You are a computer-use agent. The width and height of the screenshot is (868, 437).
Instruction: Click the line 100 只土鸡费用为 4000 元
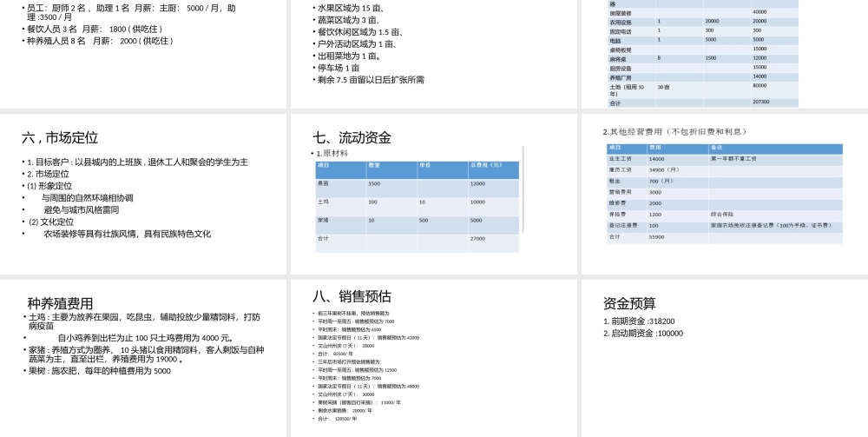click(x=146, y=338)
